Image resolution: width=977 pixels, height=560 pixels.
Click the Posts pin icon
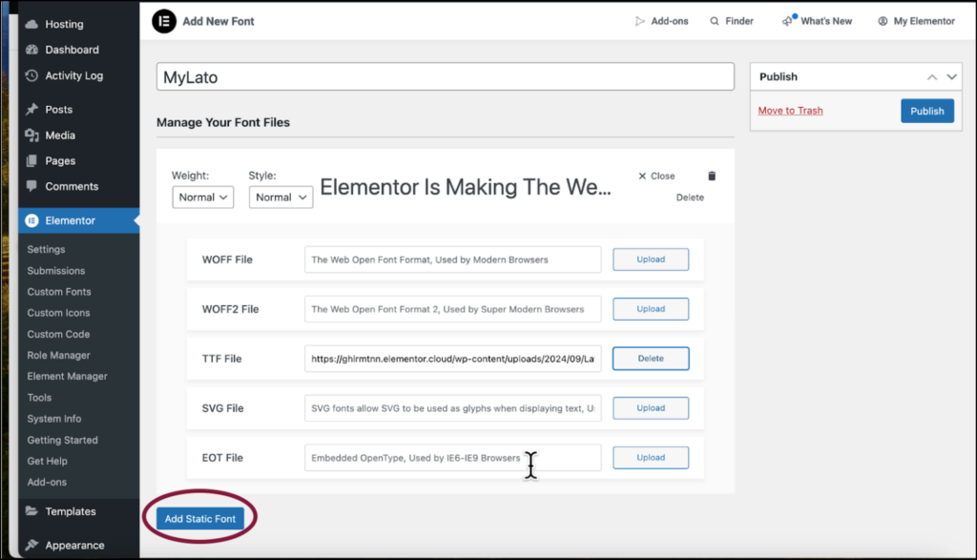pyautogui.click(x=31, y=110)
